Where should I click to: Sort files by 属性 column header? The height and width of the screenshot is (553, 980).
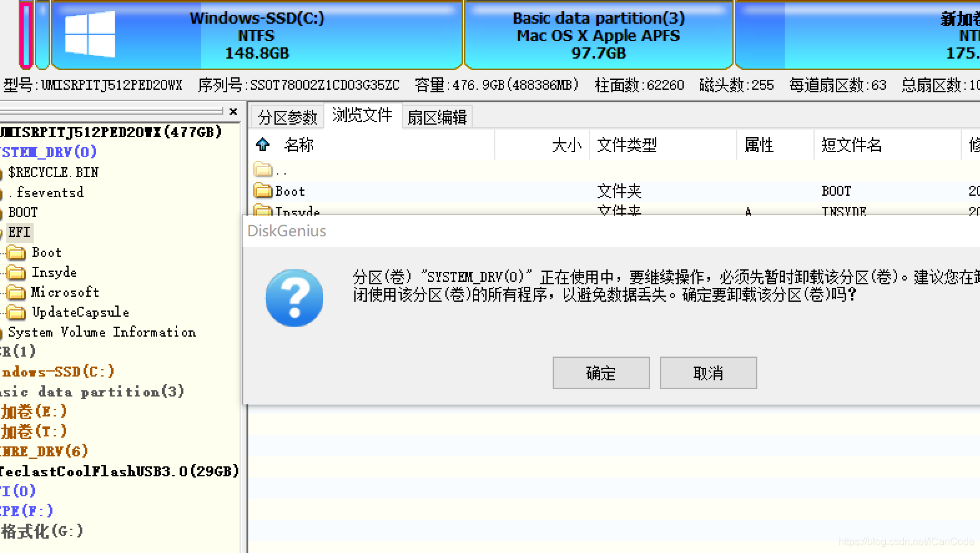click(759, 145)
